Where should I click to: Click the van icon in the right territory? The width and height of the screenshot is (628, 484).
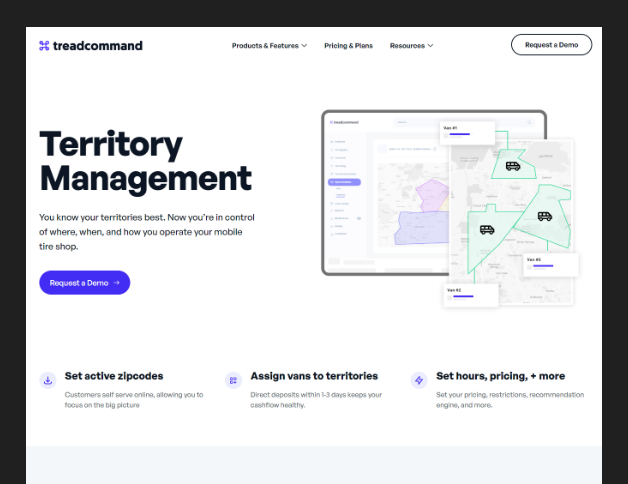coord(545,216)
